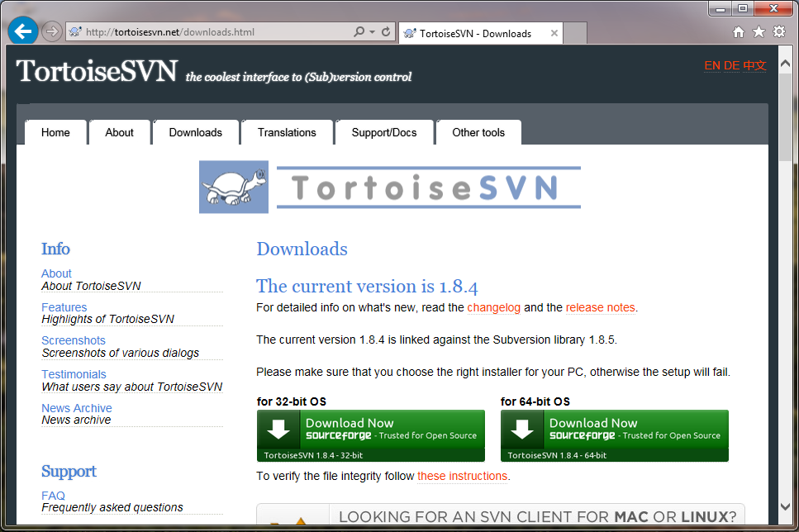Open the release notes link
This screenshot has width=799, height=532.
[x=600, y=308]
